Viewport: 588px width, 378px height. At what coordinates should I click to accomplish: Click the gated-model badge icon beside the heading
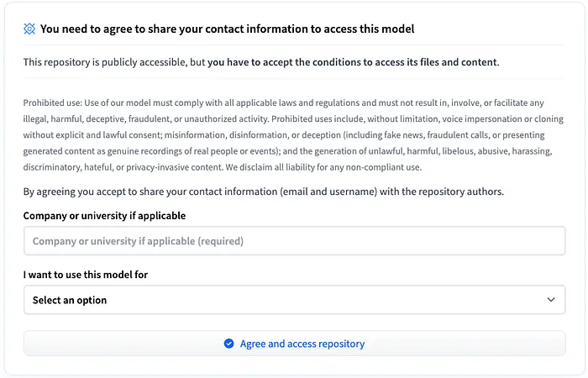pyautogui.click(x=29, y=29)
